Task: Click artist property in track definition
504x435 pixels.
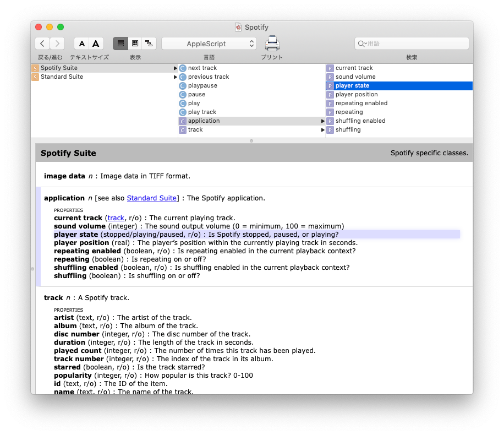Action: point(123,318)
